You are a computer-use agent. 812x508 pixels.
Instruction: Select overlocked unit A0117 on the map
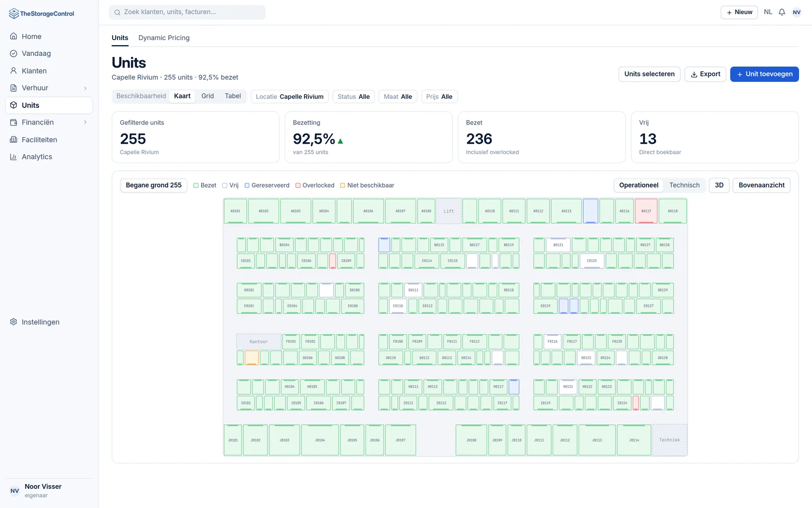coord(646,211)
